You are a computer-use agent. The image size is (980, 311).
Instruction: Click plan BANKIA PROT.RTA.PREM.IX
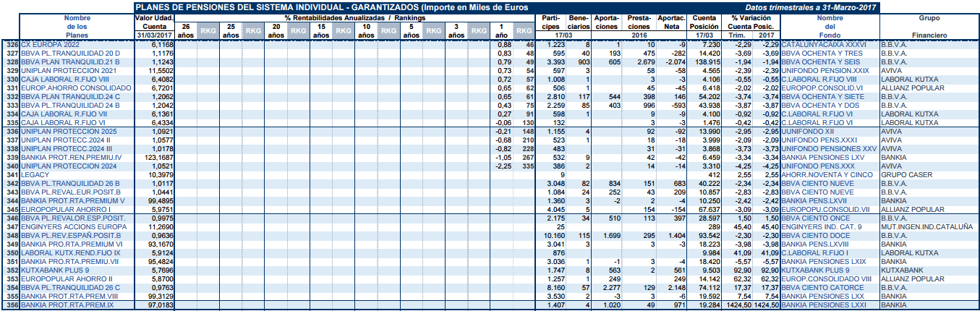click(67, 305)
